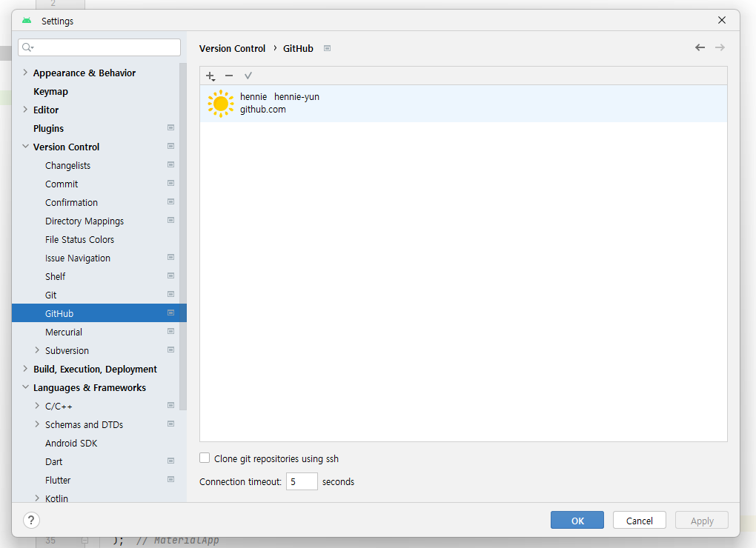Click project icon in Plugins row
The width and height of the screenshot is (756, 548).
pos(170,127)
